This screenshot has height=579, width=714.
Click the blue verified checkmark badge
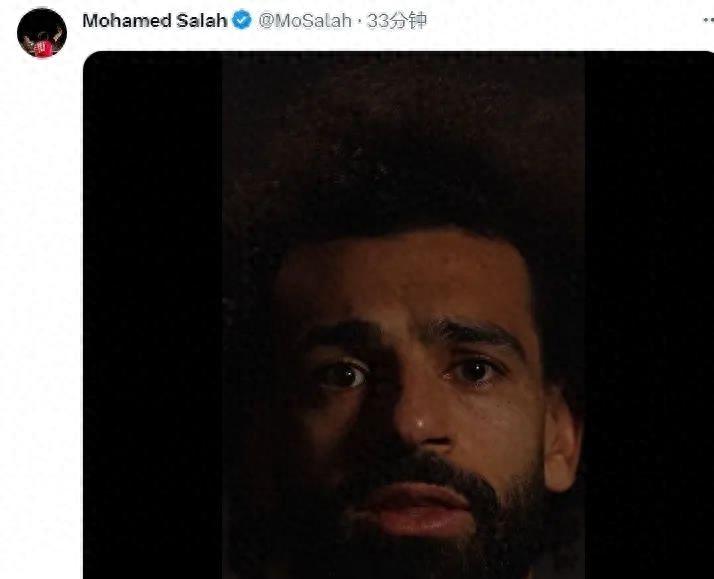pyautogui.click(x=241, y=20)
